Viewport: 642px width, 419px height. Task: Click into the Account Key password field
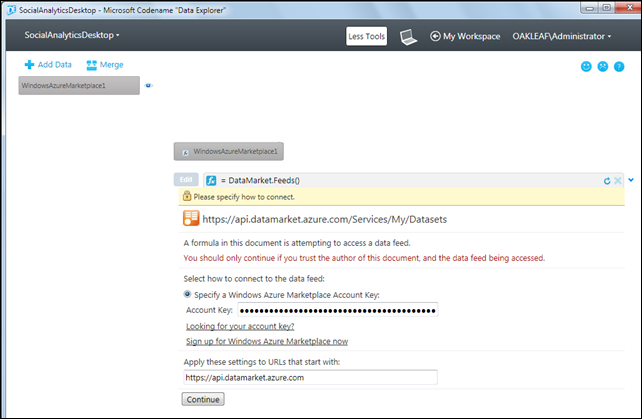tap(338, 310)
